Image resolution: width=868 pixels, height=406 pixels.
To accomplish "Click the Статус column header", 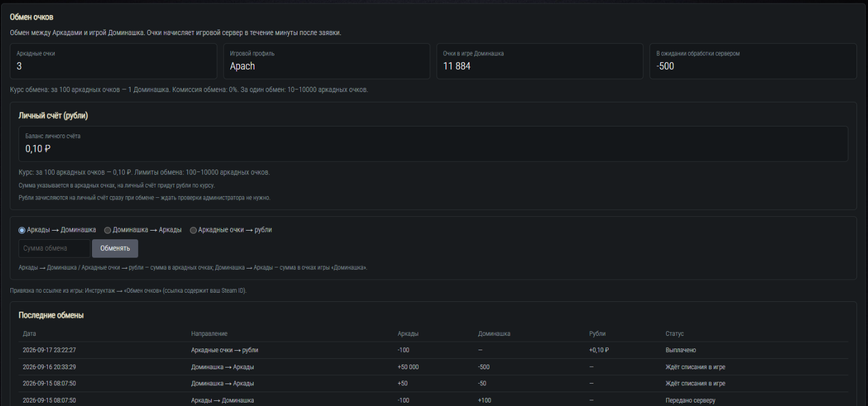I will pyautogui.click(x=675, y=334).
